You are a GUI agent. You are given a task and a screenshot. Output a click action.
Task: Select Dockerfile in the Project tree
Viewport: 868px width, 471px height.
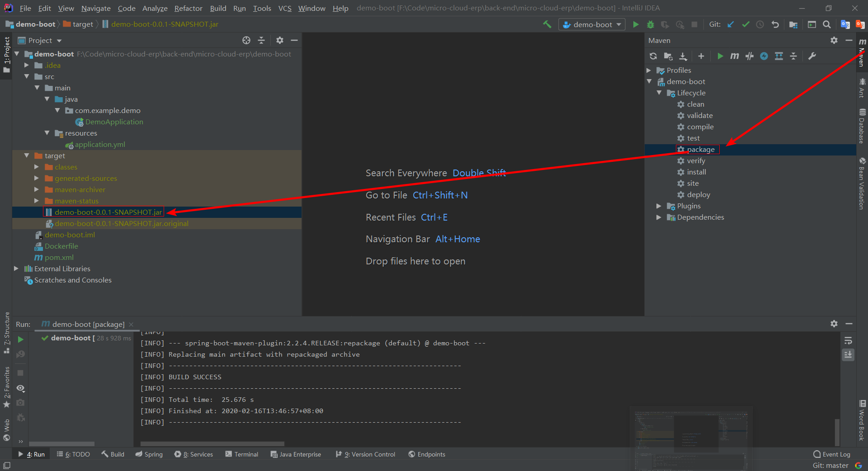point(61,246)
